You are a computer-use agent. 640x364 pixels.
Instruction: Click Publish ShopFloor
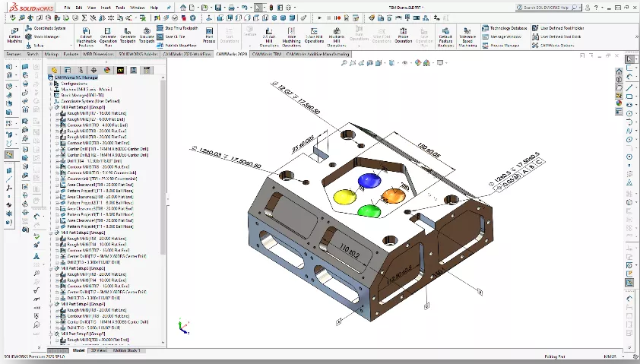point(177,46)
